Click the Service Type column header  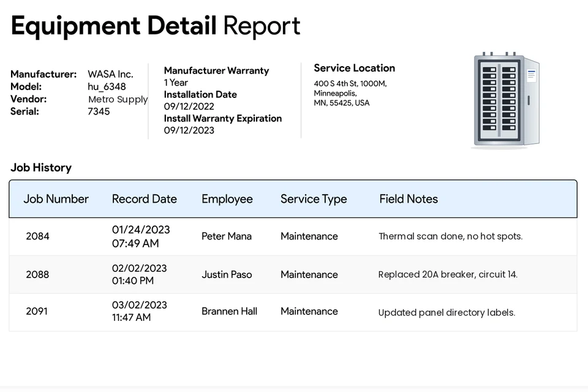tap(314, 199)
